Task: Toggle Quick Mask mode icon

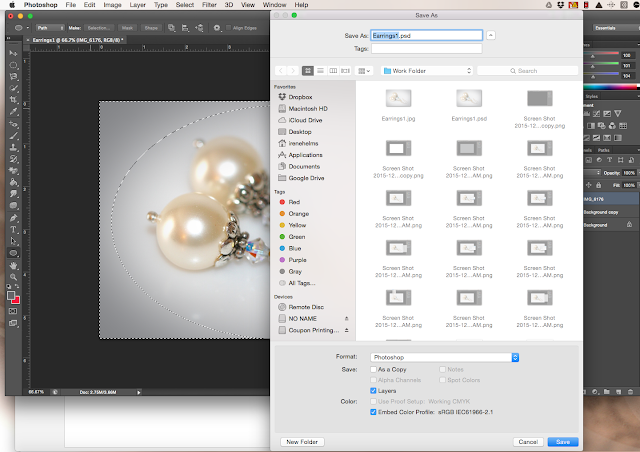Action: pyautogui.click(x=13, y=311)
